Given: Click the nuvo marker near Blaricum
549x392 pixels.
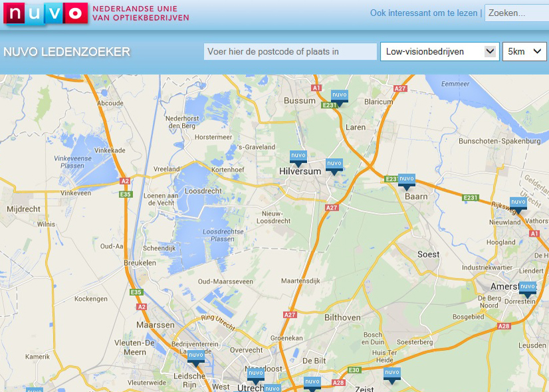Looking at the screenshot, I should tap(340, 97).
